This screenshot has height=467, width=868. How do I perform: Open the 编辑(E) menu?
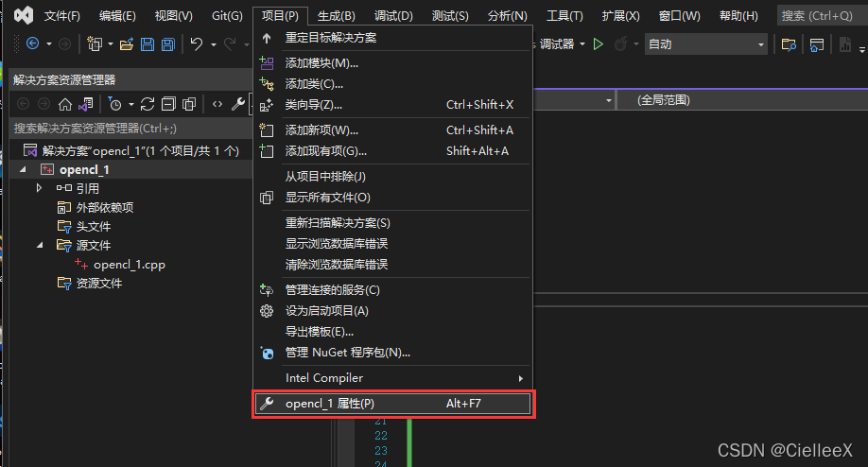pos(117,16)
